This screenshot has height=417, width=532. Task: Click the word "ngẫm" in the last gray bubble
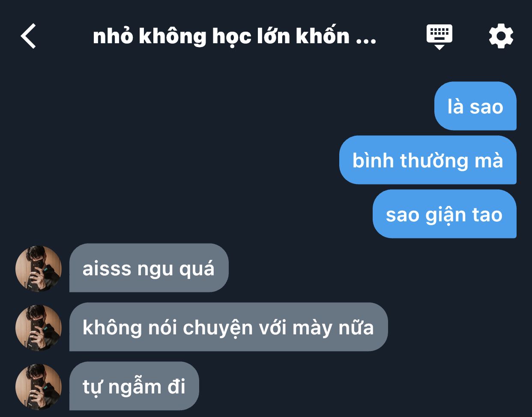pyautogui.click(x=134, y=387)
